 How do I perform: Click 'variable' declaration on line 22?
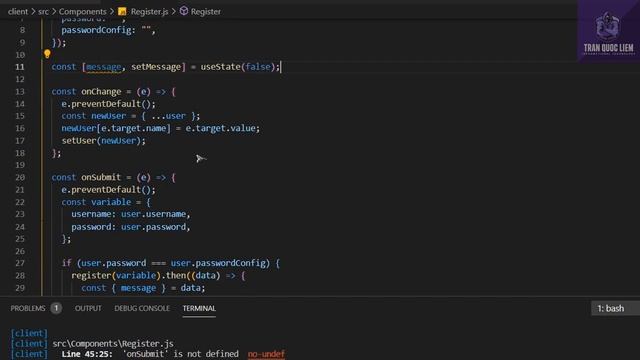coord(111,202)
